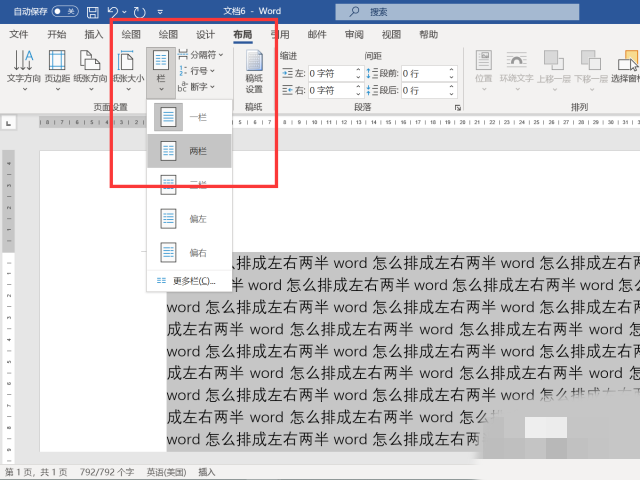Click the 稿纸设置 manuscript paper icon
640x480 pixels.
click(x=254, y=71)
